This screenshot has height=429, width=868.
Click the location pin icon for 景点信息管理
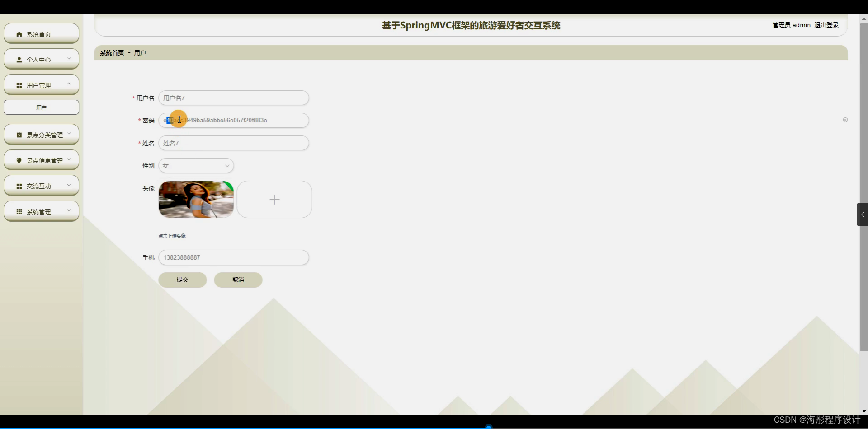(19, 159)
